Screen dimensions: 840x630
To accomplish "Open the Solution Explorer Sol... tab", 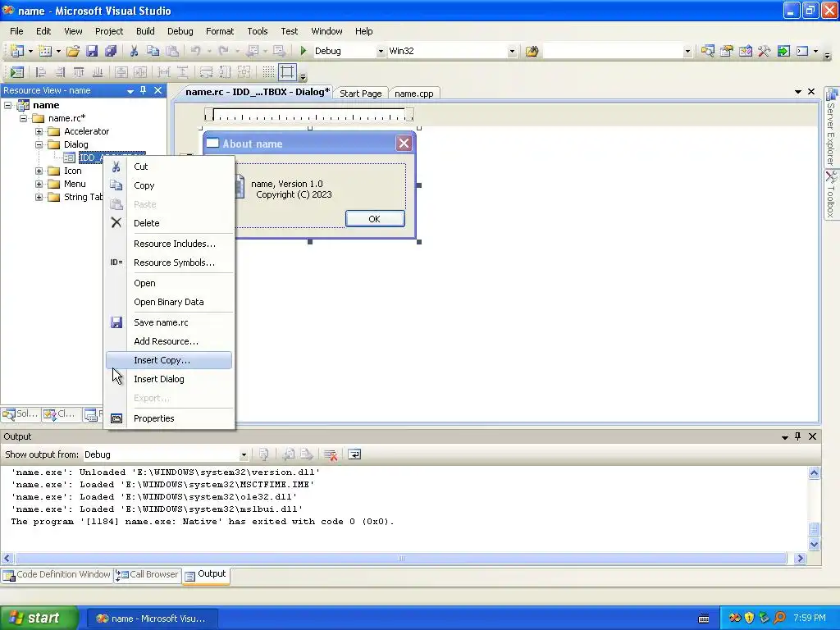I will (21, 414).
